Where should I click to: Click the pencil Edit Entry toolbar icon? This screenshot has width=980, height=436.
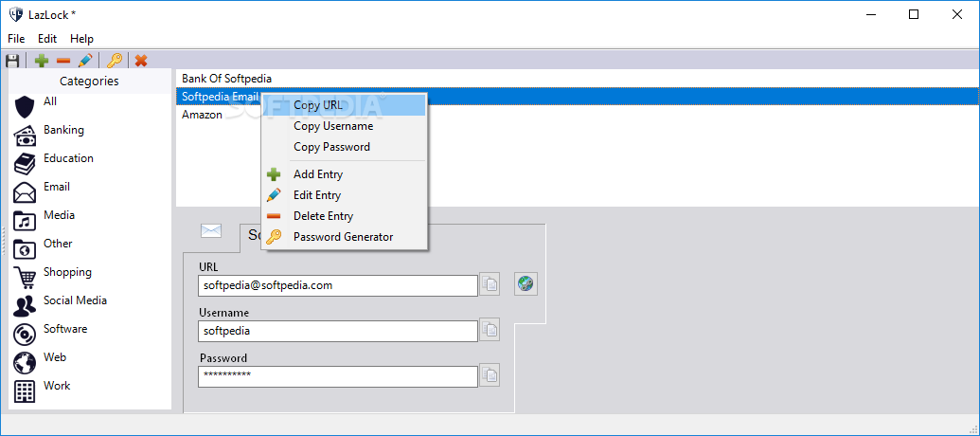coord(85,61)
